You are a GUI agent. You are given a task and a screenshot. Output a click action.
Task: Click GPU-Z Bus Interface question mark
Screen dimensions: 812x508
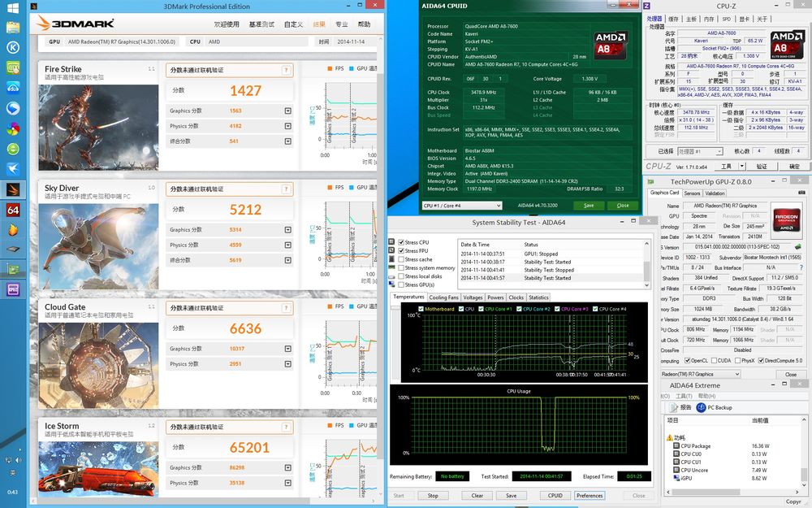[802, 267]
